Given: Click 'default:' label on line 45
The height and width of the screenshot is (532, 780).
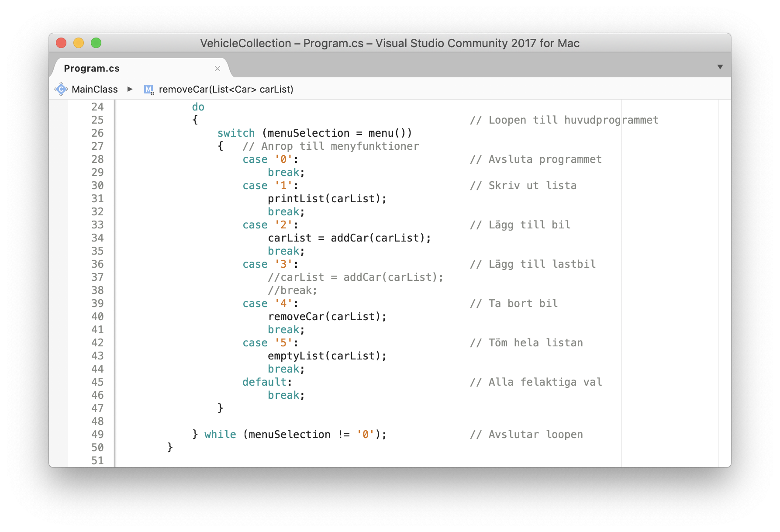Looking at the screenshot, I should (x=267, y=382).
